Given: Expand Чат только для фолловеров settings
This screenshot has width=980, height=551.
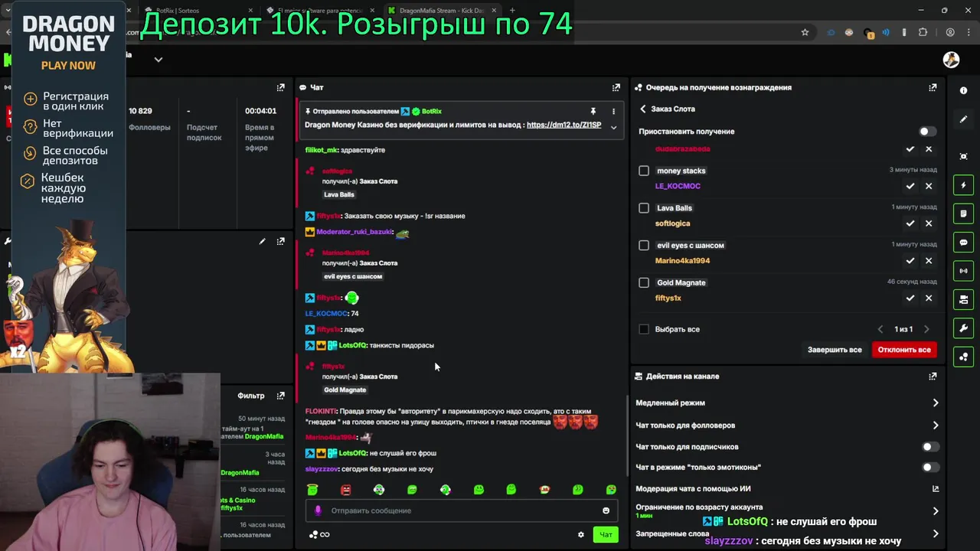Looking at the screenshot, I should tap(935, 425).
